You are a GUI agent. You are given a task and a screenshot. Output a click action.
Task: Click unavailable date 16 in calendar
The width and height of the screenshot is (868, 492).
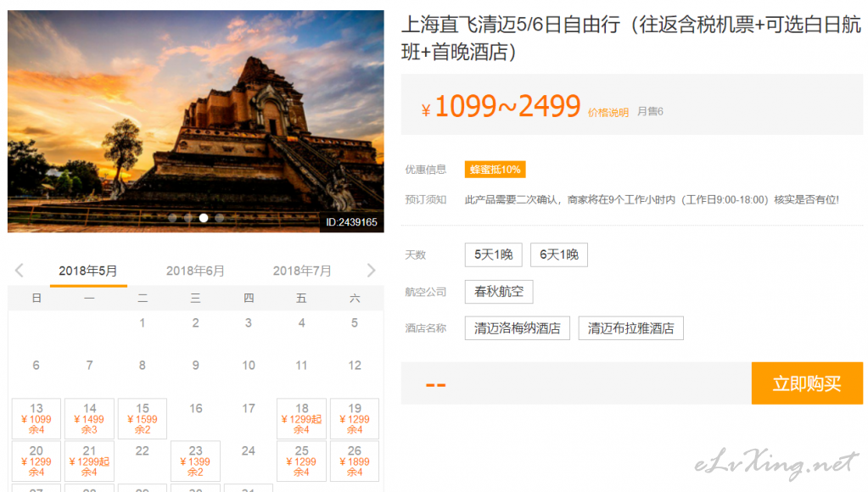pos(195,408)
